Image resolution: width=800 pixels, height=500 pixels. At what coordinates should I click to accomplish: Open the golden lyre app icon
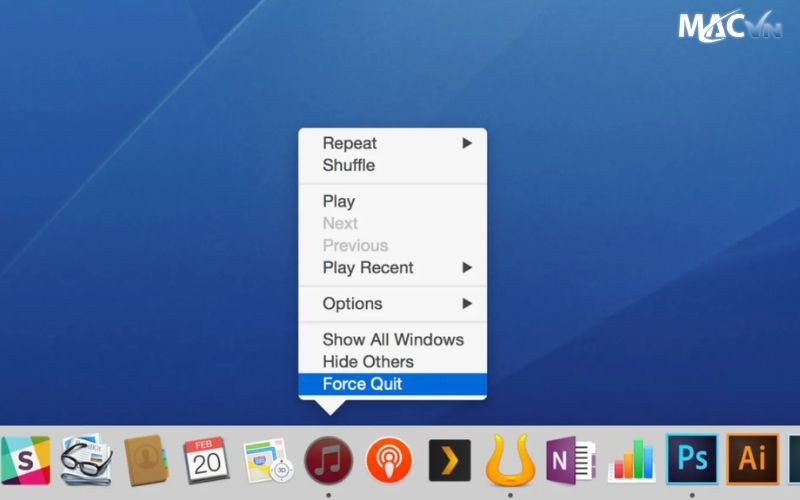tap(510, 460)
